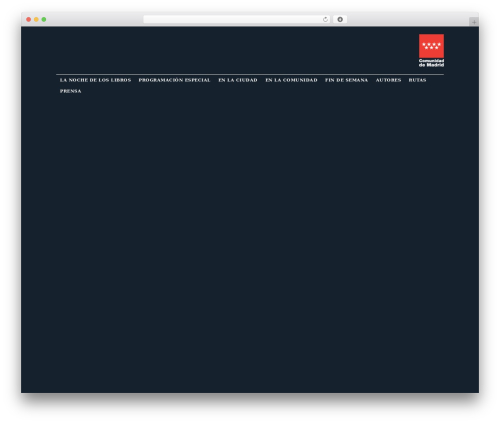Go to Programación Especial
Screen dimensions: 500x423
pos(174,80)
